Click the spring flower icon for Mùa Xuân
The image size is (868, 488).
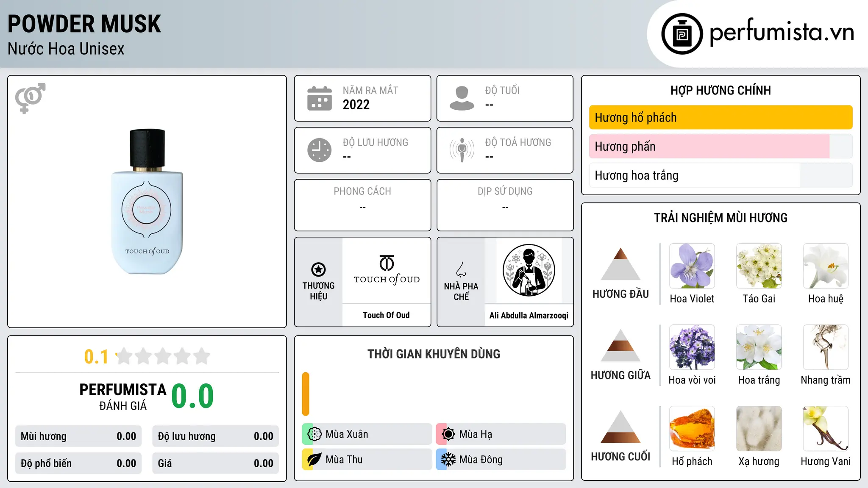314,434
